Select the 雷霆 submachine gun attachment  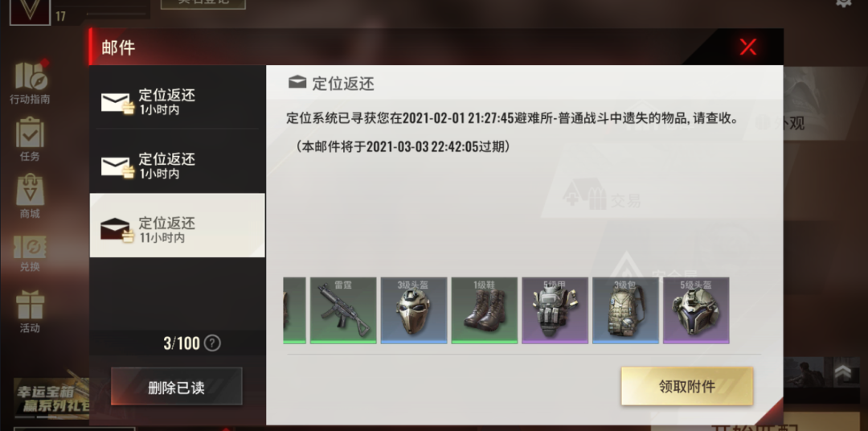[343, 310]
